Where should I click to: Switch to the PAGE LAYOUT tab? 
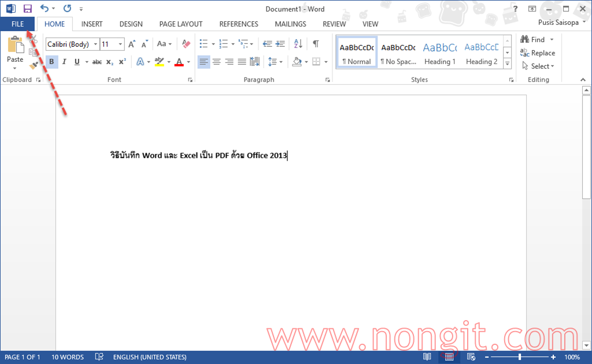181,24
